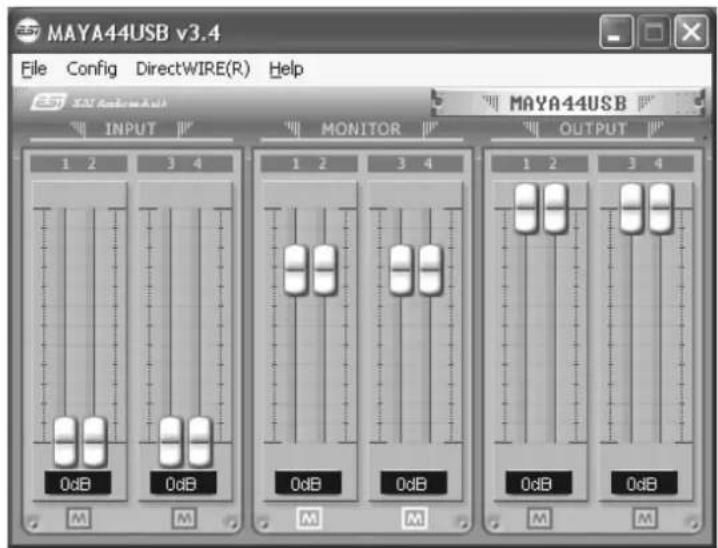Screen dimensions: 718x548
Task: Click Input channel 1 fader knob
Action: click(x=65, y=441)
